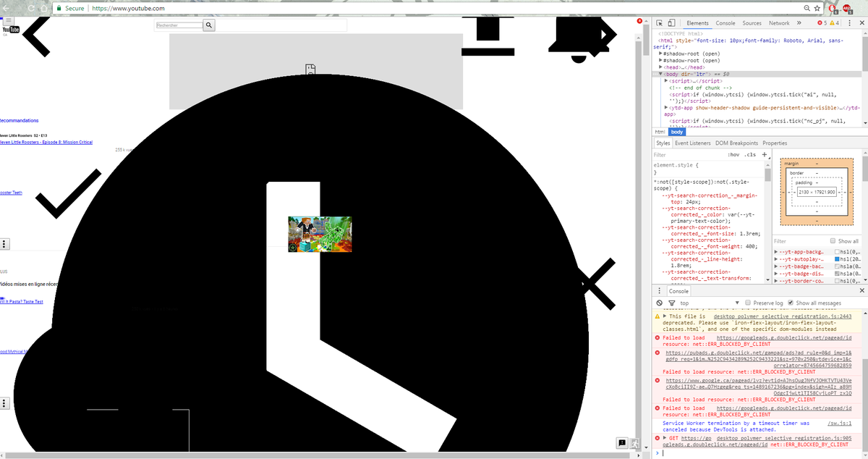Clear the console with the ban icon
The width and height of the screenshot is (868, 459).
[x=659, y=303]
